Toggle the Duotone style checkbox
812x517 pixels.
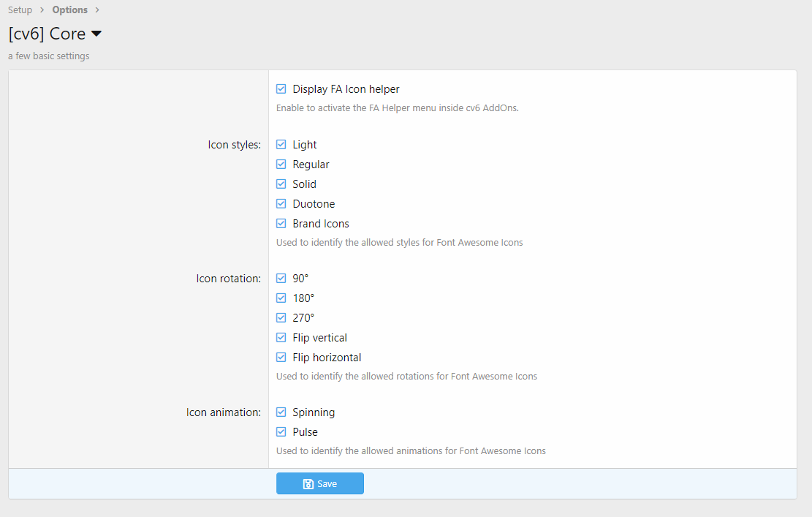(x=281, y=204)
